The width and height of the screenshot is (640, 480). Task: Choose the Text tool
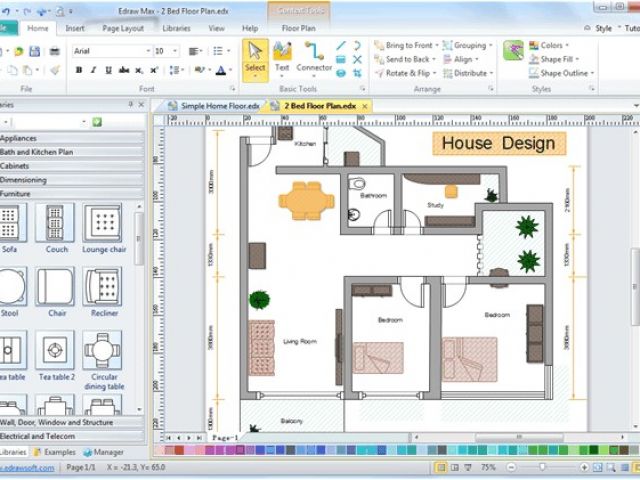(282, 58)
